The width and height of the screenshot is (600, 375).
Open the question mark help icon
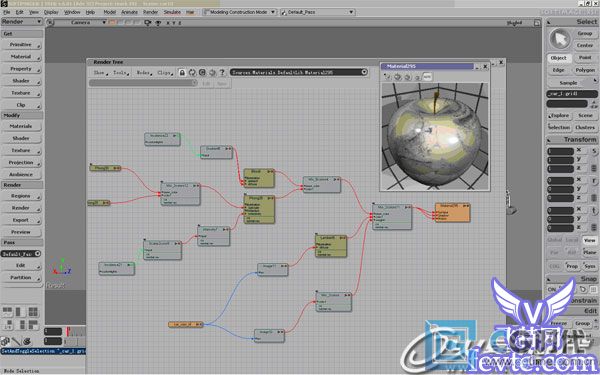coord(222,72)
